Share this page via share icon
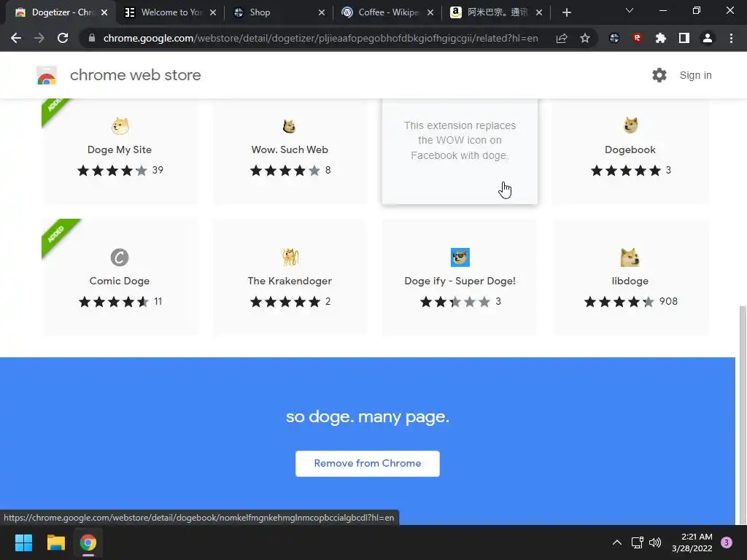The image size is (747, 560). [x=562, y=38]
